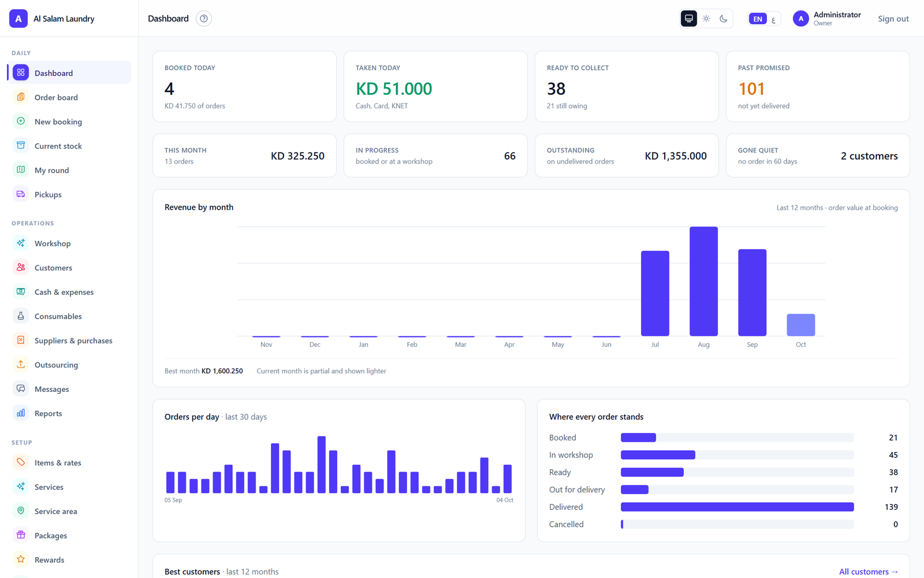Viewport: 924px width, 578px height.
Task: Switch to light theme sun button
Action: (706, 18)
